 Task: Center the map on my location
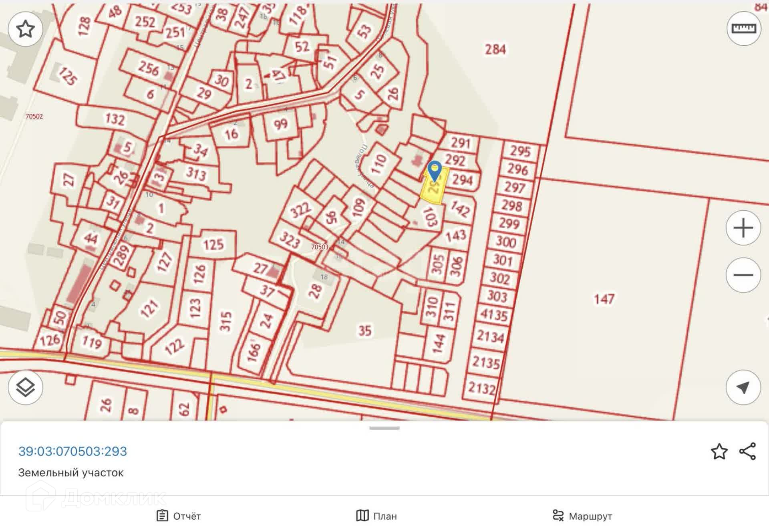click(743, 387)
